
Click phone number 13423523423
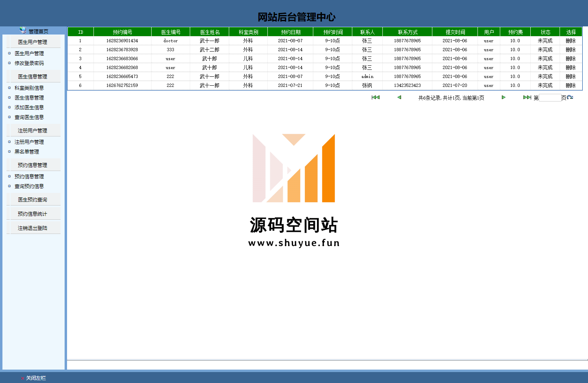coord(408,85)
